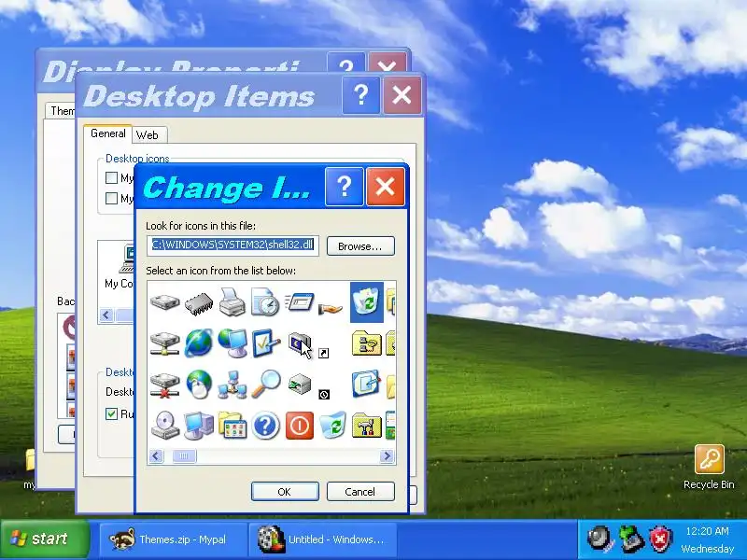The height and width of the screenshot is (560, 747).
Task: Select the blue question mark help icon
Action: pyautogui.click(x=265, y=426)
